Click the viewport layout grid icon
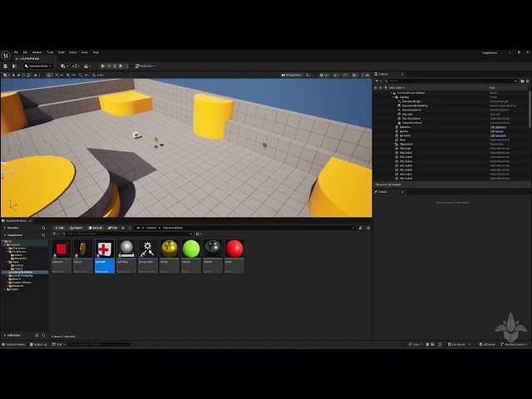 367,75
